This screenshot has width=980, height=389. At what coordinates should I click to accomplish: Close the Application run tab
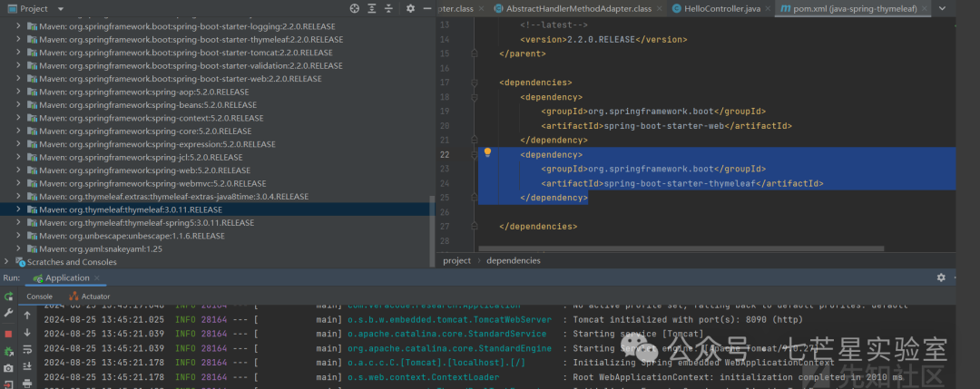pyautogui.click(x=98, y=277)
